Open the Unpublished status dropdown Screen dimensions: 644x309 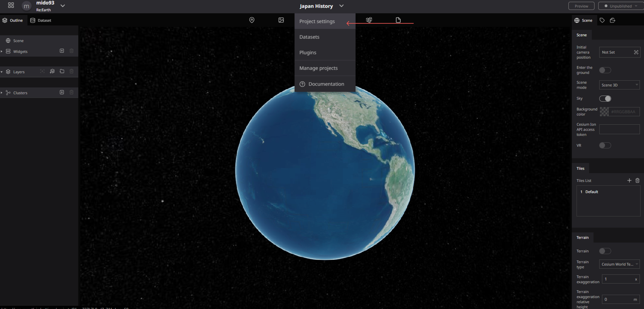coord(621,6)
